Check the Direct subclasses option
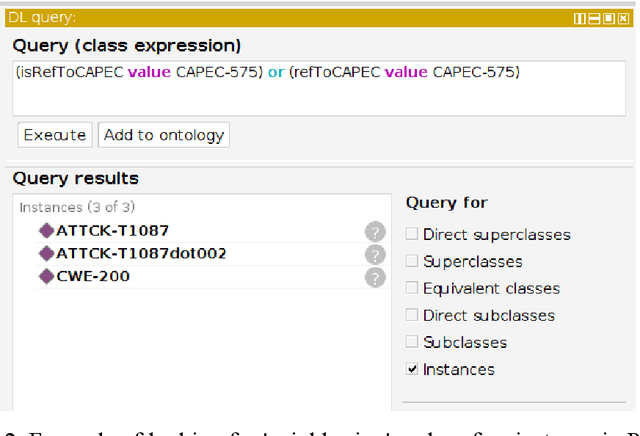Viewport: 640px width, 436px height. coord(412,316)
